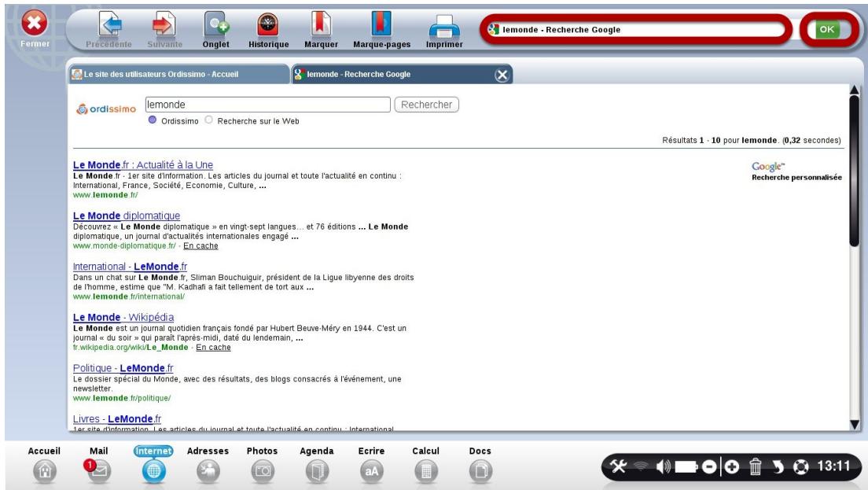Viewport: 868px width, 490px height.
Task: Open the Agenda app
Action: tap(317, 470)
